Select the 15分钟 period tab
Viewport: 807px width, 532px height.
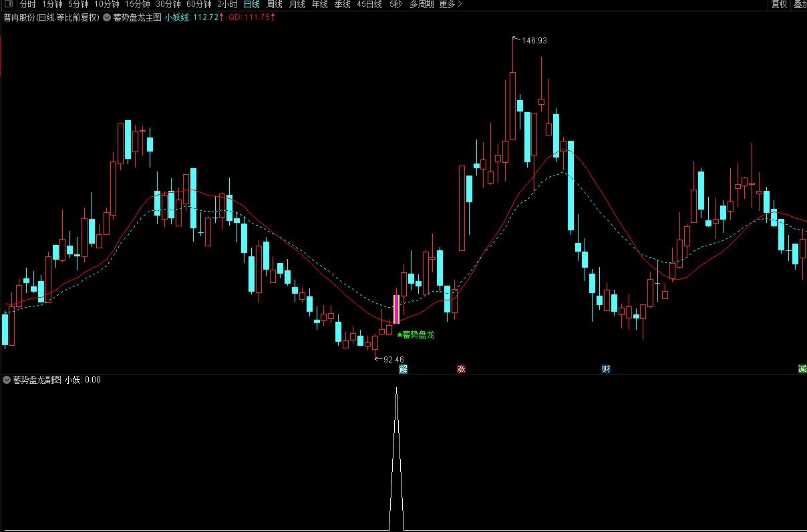click(138, 4)
